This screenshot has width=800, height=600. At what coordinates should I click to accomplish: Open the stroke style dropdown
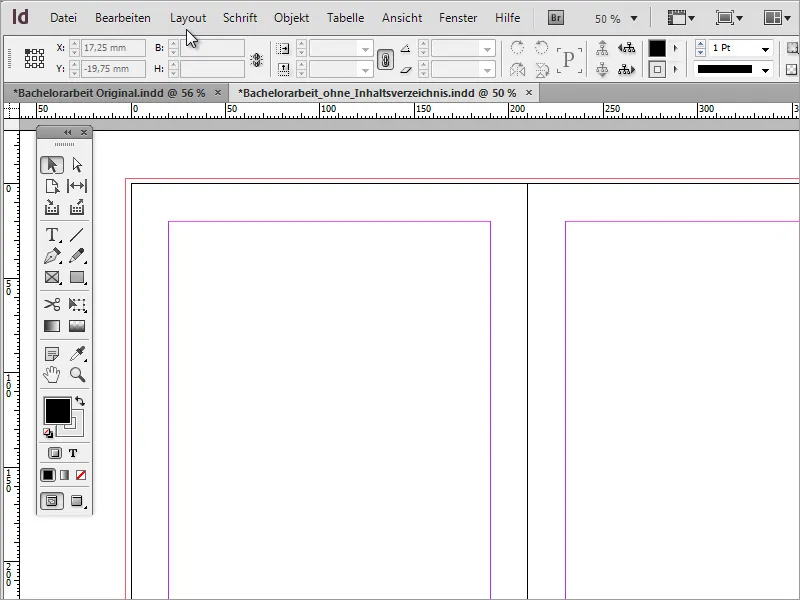pyautogui.click(x=765, y=70)
